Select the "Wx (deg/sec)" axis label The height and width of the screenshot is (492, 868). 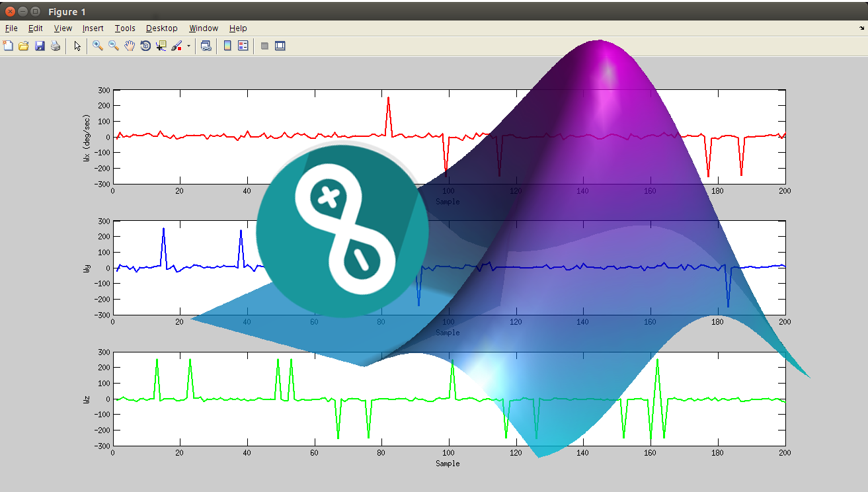(x=87, y=137)
